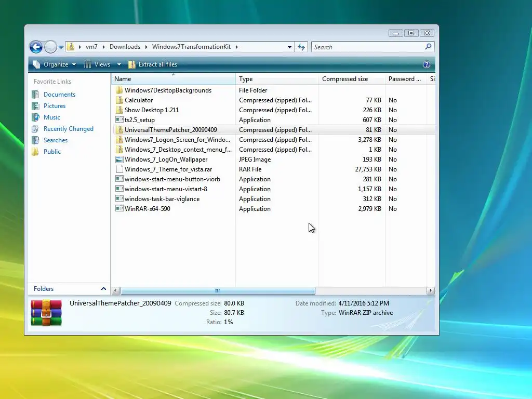The width and height of the screenshot is (532, 399).
Task: Click scroll right arrow on horizontal scrollbar
Action: (431, 291)
